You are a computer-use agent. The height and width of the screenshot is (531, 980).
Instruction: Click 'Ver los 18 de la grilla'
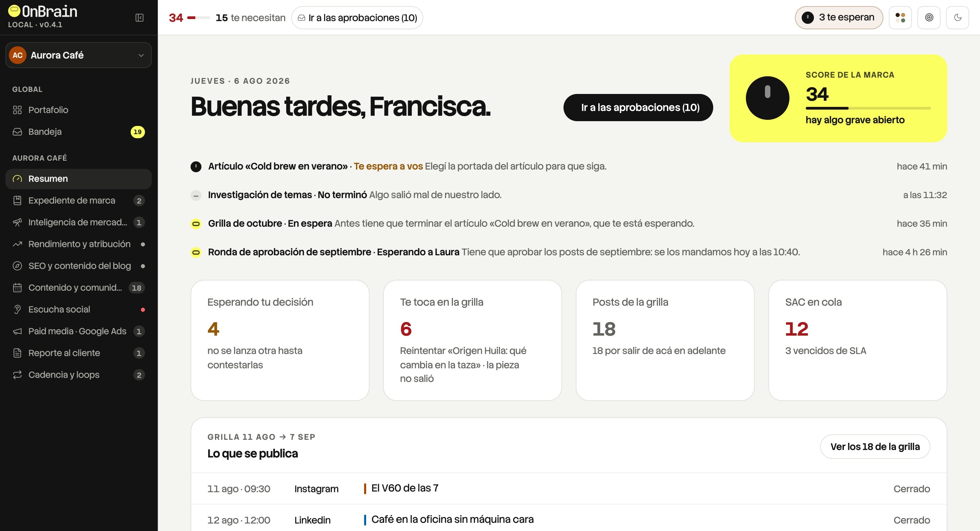[875, 447]
